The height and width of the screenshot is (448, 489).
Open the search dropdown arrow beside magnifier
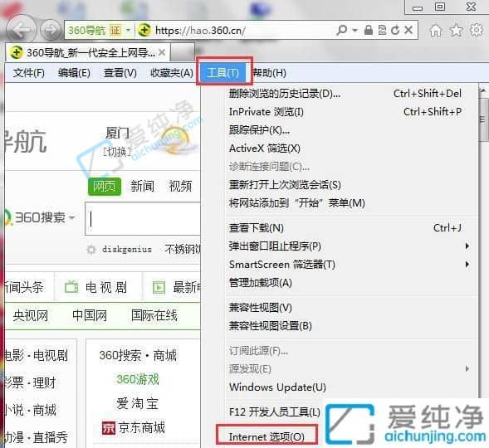(355, 31)
